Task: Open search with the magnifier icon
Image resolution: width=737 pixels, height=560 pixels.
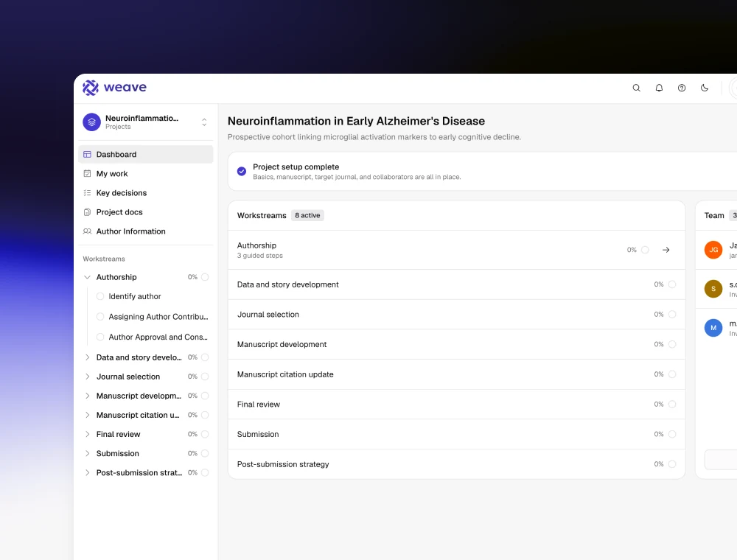Action: click(x=637, y=88)
